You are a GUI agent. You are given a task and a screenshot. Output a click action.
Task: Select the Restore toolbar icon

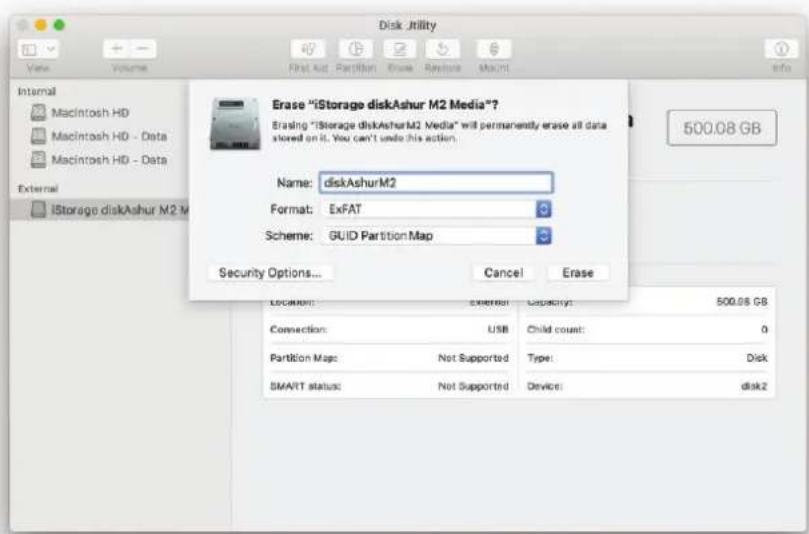point(442,49)
